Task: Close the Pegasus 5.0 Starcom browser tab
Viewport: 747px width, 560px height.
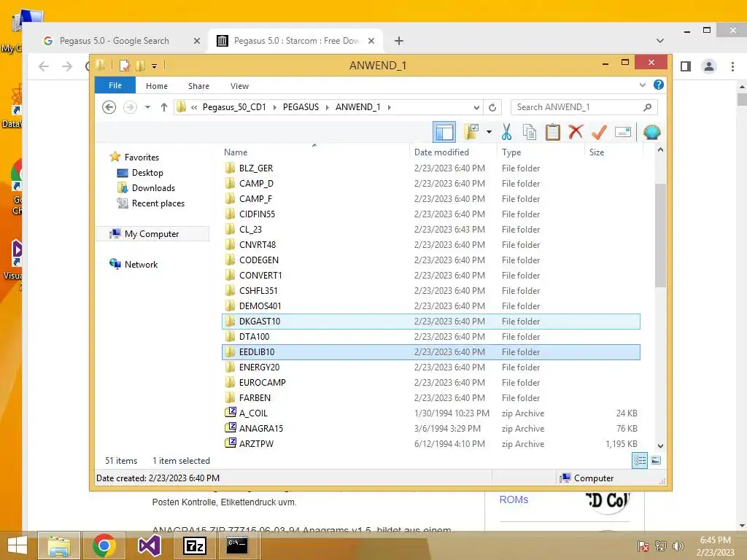Action: 371,41
